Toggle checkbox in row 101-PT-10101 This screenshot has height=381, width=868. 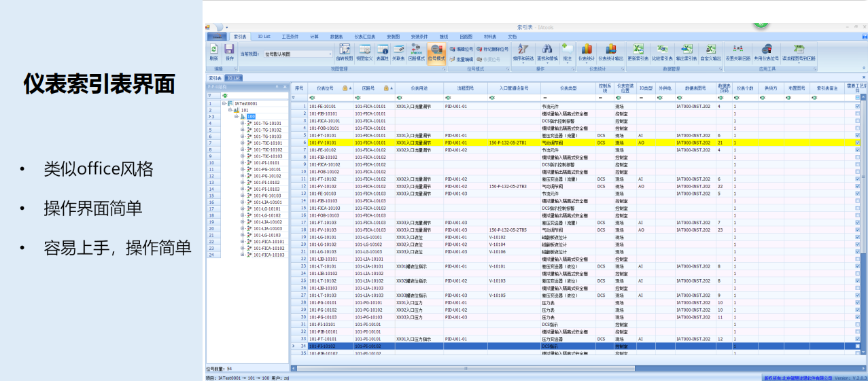857,339
